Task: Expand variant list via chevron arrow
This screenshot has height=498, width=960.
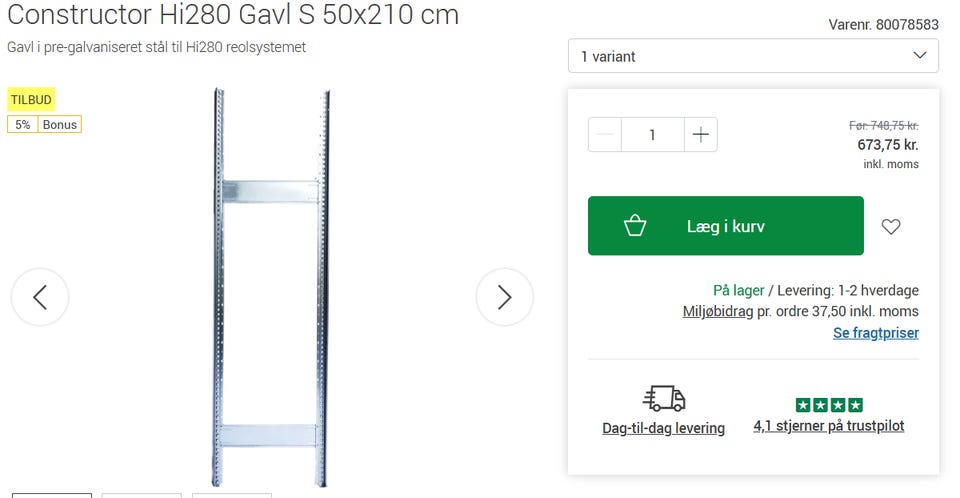Action: click(x=920, y=56)
